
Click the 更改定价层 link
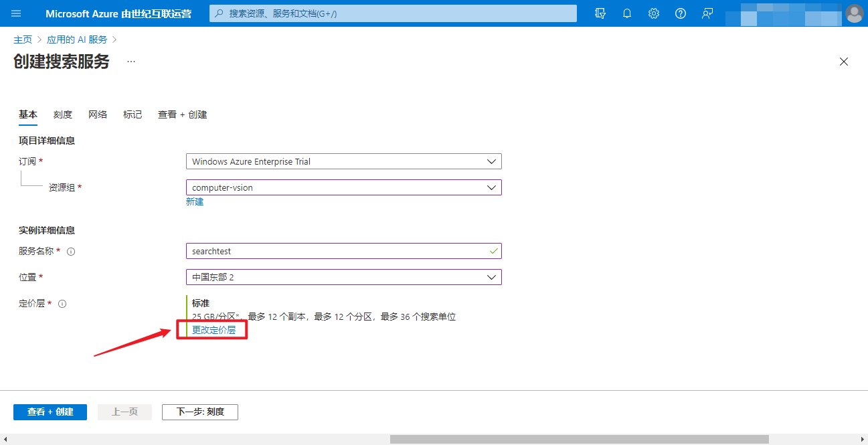tap(214, 330)
